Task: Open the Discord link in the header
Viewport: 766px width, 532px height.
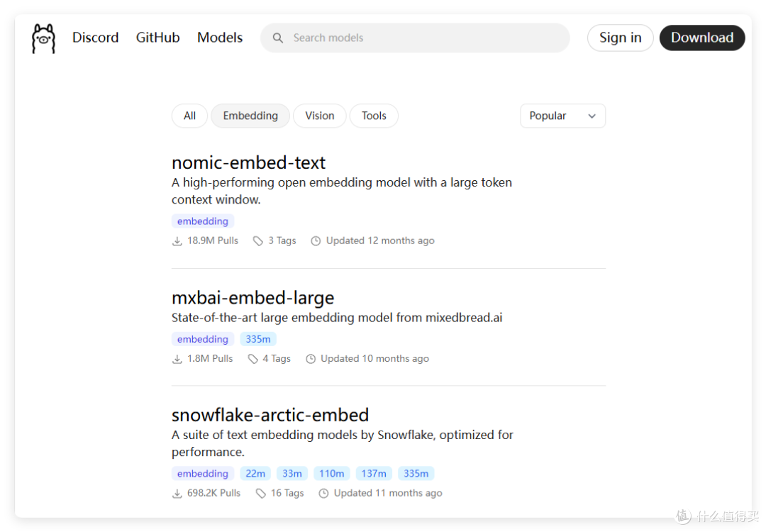Action: point(95,38)
